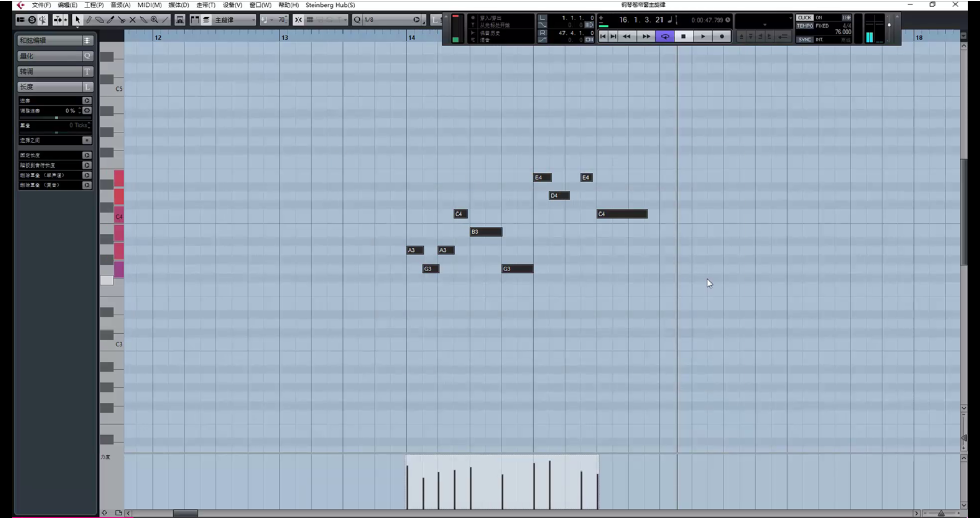Select the Line tool
This screenshot has width=980, height=518.
[x=165, y=20]
